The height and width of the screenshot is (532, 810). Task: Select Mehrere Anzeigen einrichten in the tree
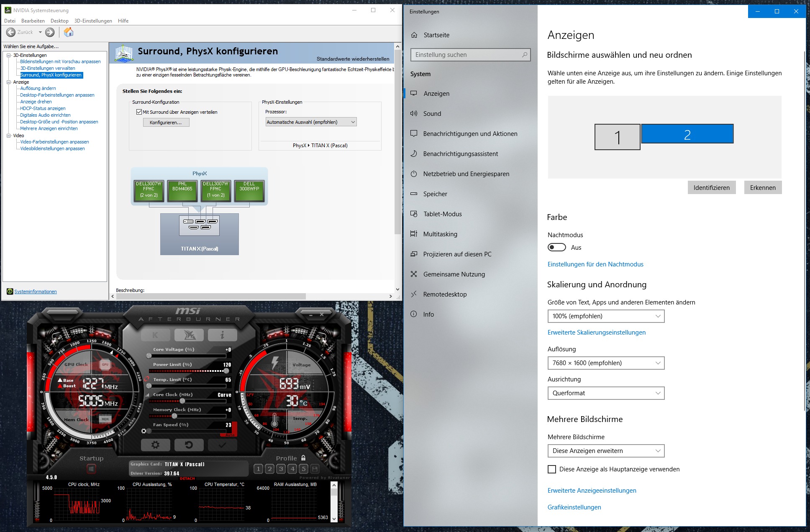point(49,128)
